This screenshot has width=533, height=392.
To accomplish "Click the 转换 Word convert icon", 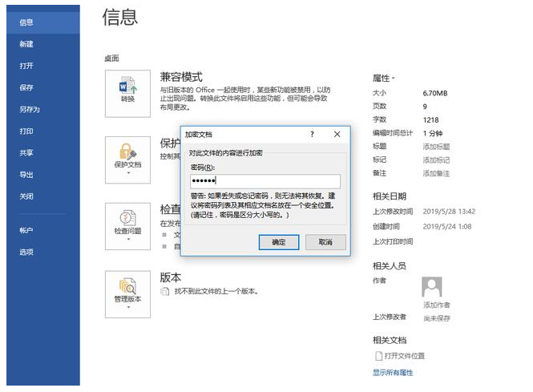I will pyautogui.click(x=127, y=86).
